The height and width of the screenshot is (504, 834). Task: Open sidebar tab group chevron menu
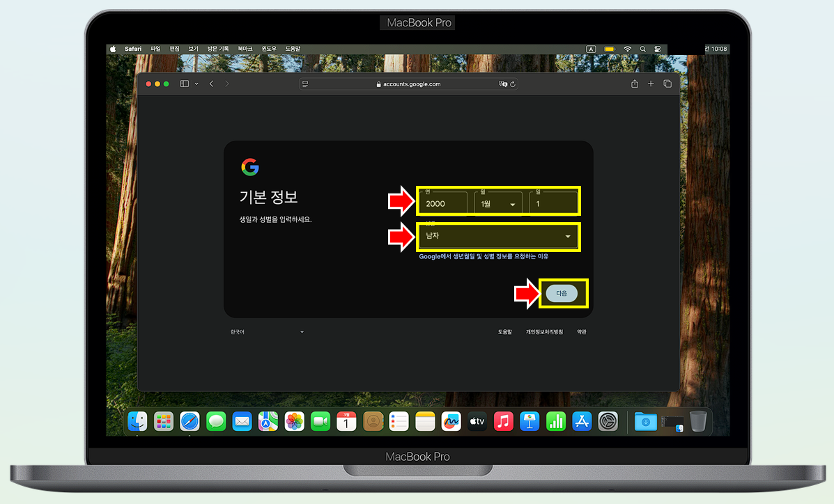coord(196,84)
